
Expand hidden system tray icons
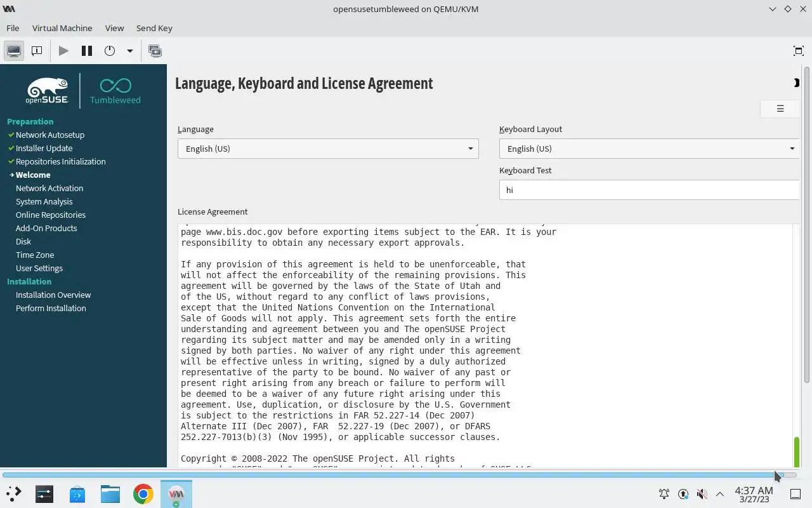pos(720,493)
